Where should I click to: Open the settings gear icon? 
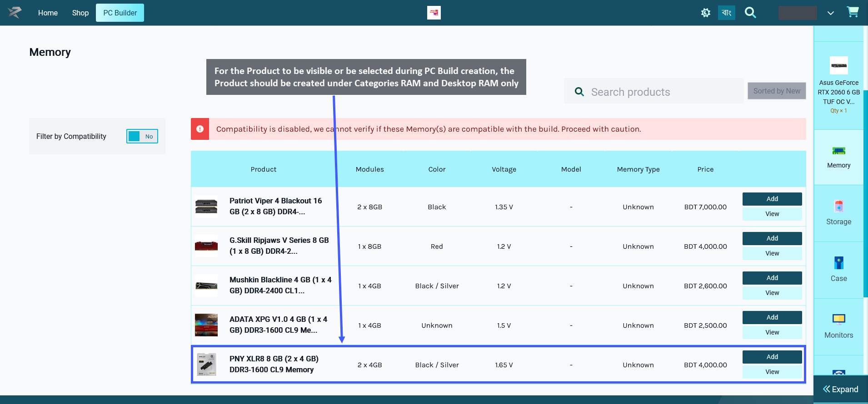point(705,13)
